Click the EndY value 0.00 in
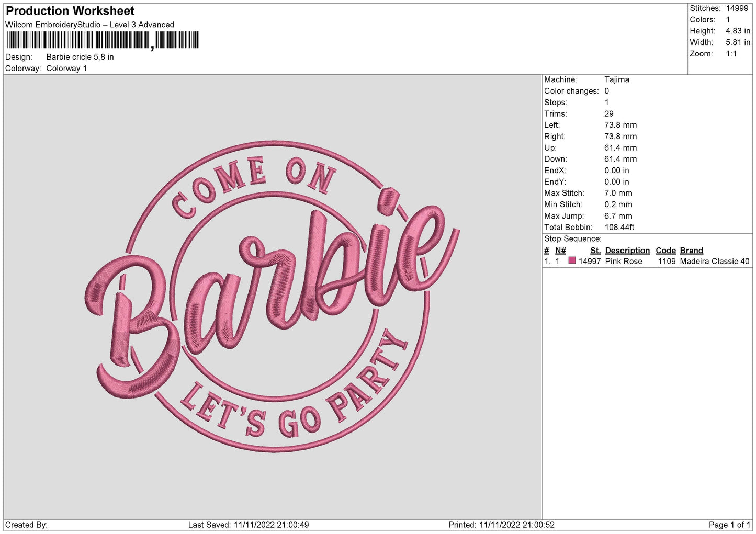 [617, 182]
